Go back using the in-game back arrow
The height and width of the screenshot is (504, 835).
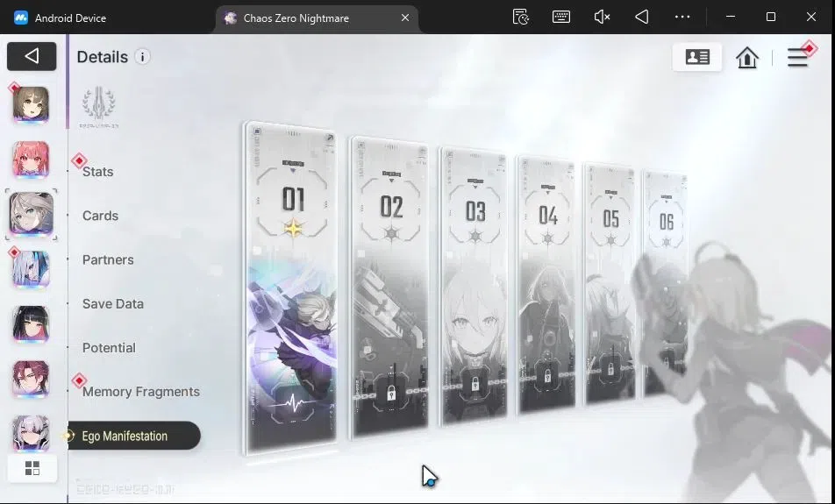tap(32, 56)
